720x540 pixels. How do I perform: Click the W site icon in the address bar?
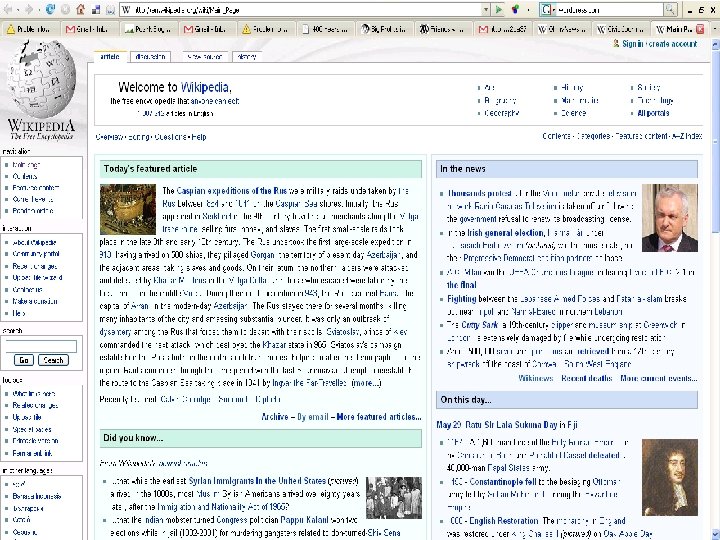click(126, 10)
